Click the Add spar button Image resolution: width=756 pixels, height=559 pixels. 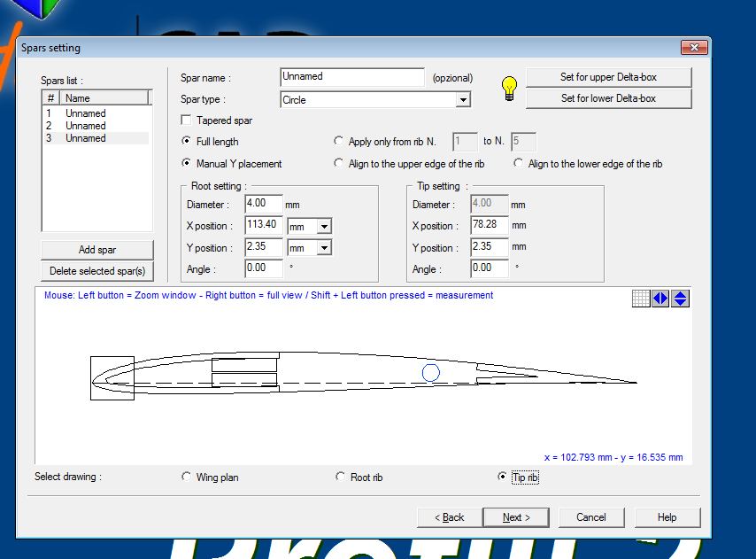click(96, 250)
